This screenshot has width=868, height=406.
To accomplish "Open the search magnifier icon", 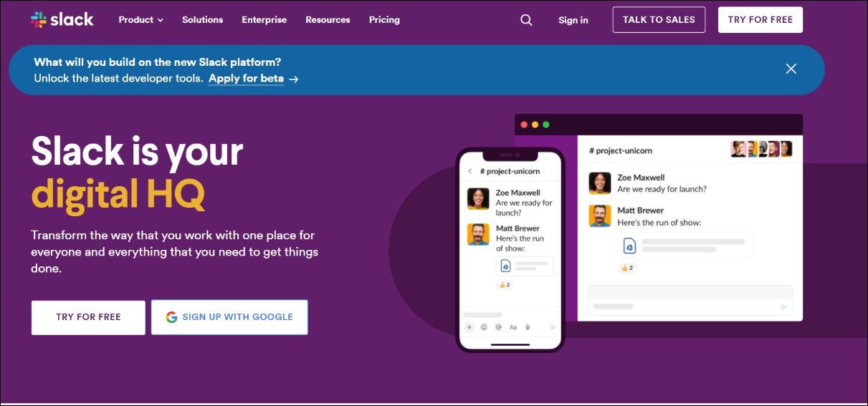I will tap(526, 20).
